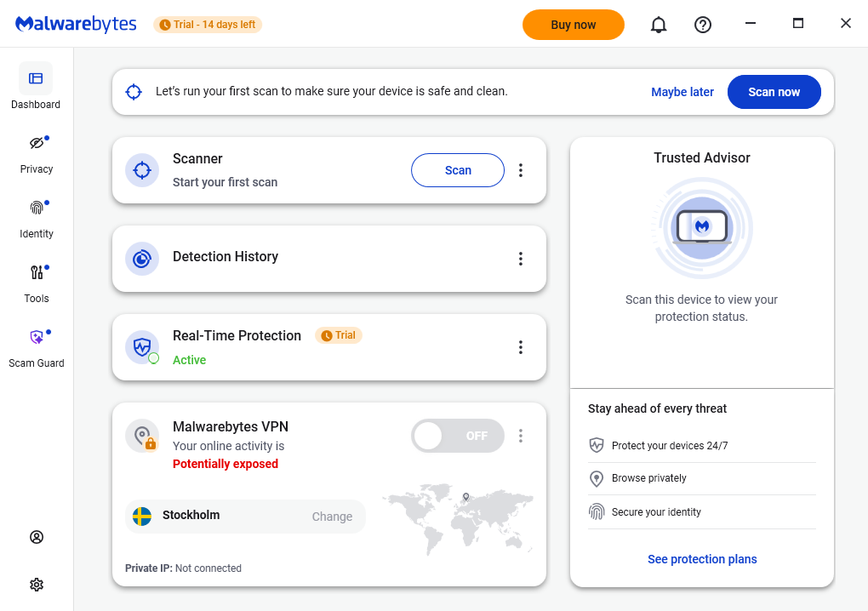Open the notifications bell
Viewport: 868px width, 611px height.
pos(658,25)
